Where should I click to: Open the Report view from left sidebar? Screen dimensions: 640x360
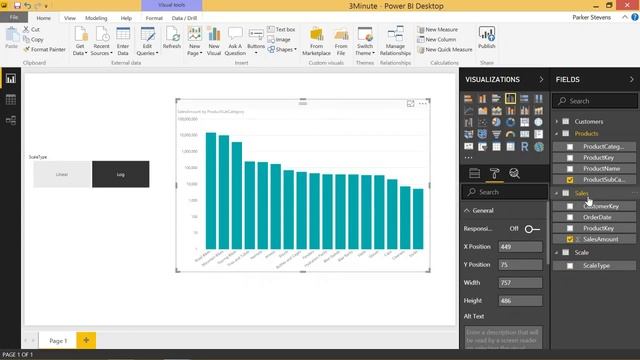(11, 79)
